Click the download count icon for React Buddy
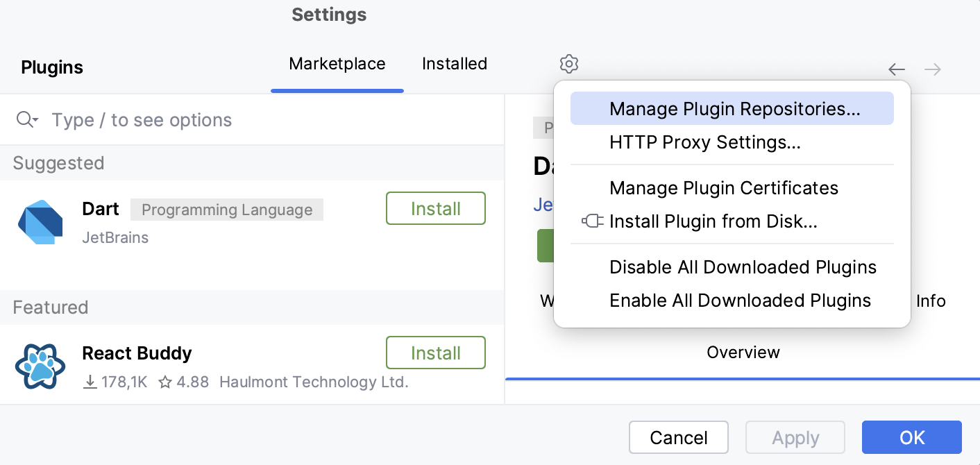Screen dimensions: 980x465 tap(89, 381)
